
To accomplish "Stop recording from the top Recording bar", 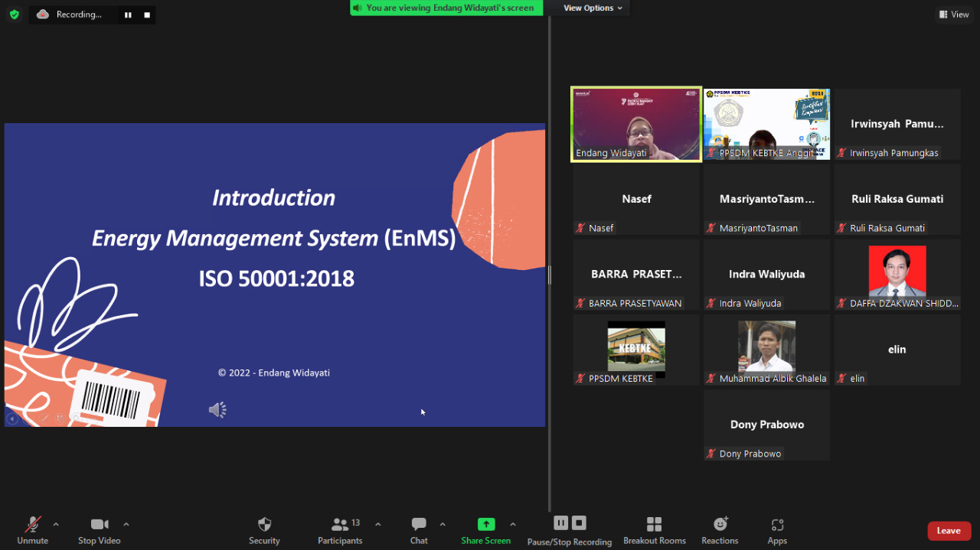I will coord(147,15).
